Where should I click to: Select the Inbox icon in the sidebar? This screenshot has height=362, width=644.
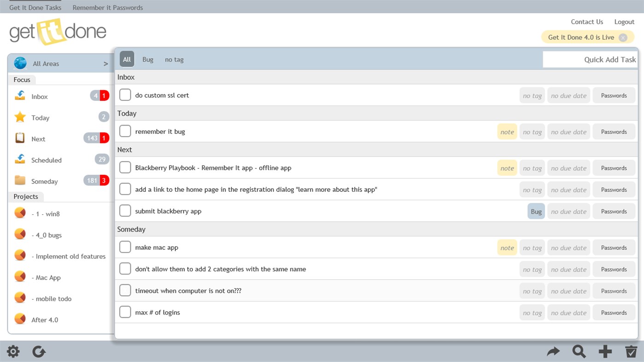[20, 96]
